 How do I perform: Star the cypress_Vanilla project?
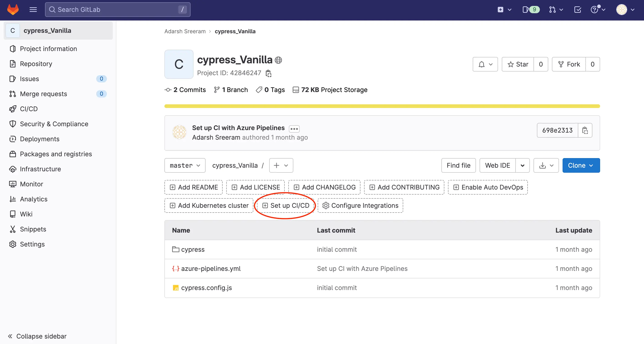pos(518,64)
